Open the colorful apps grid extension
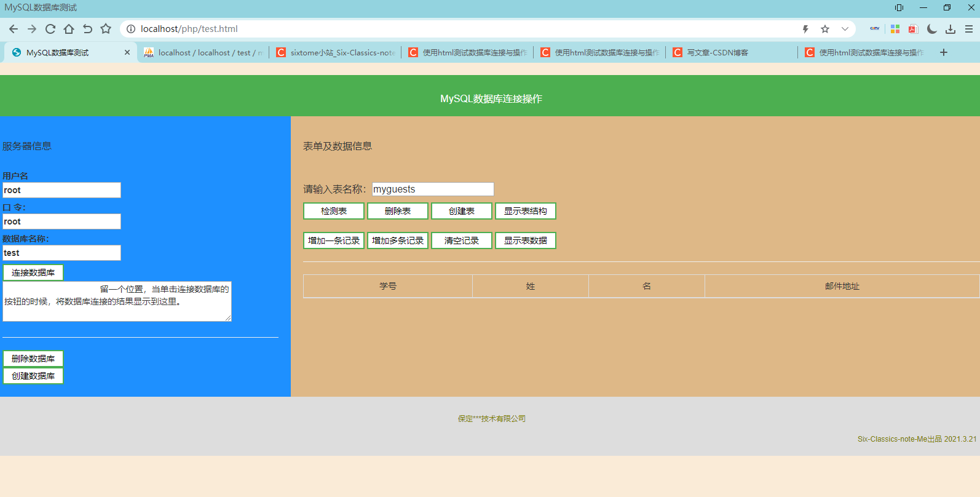This screenshot has height=497, width=980. pos(895,29)
